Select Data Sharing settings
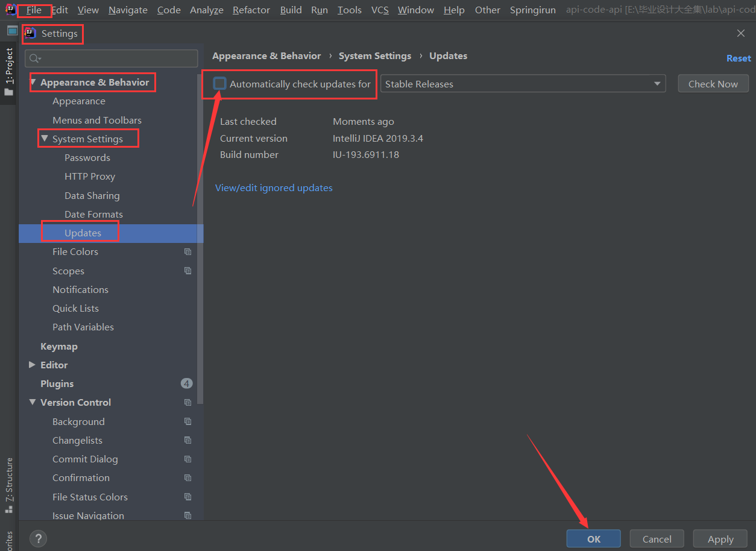This screenshot has width=756, height=551. point(92,195)
